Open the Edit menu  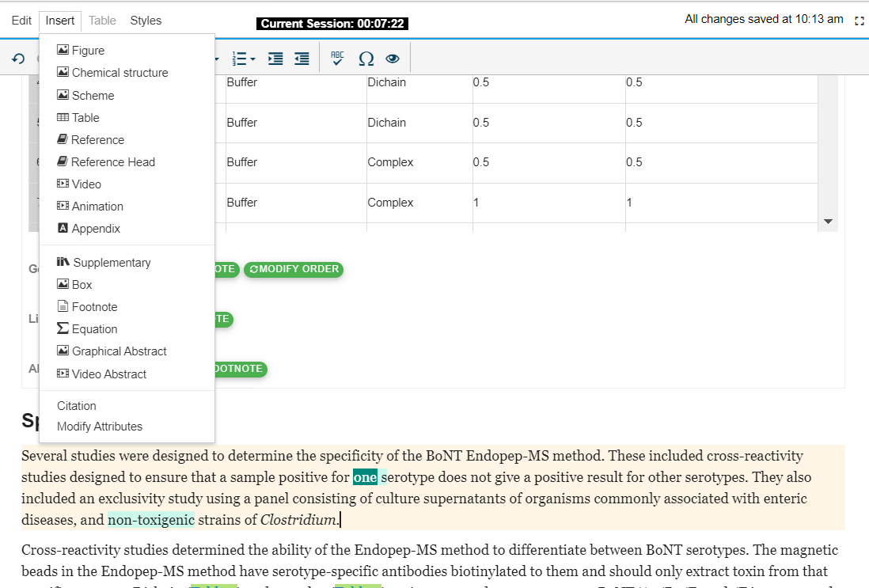tap(21, 21)
